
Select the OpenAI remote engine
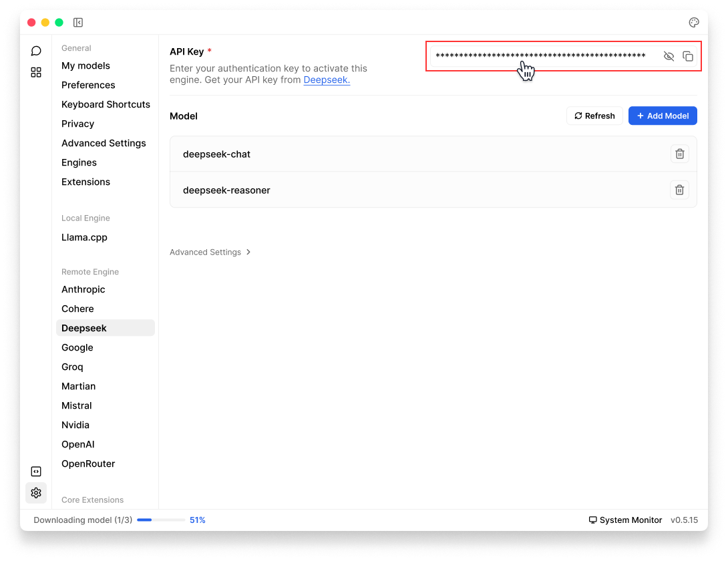[78, 444]
